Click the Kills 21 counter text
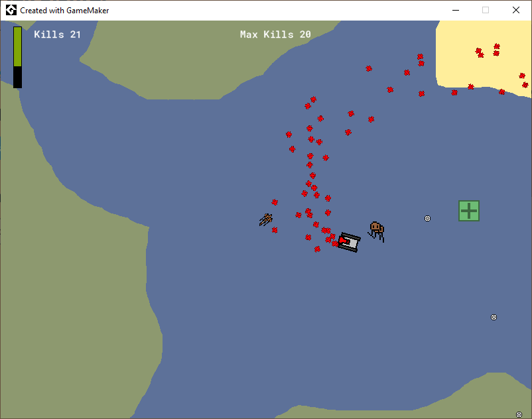This screenshot has width=532, height=419. click(57, 34)
